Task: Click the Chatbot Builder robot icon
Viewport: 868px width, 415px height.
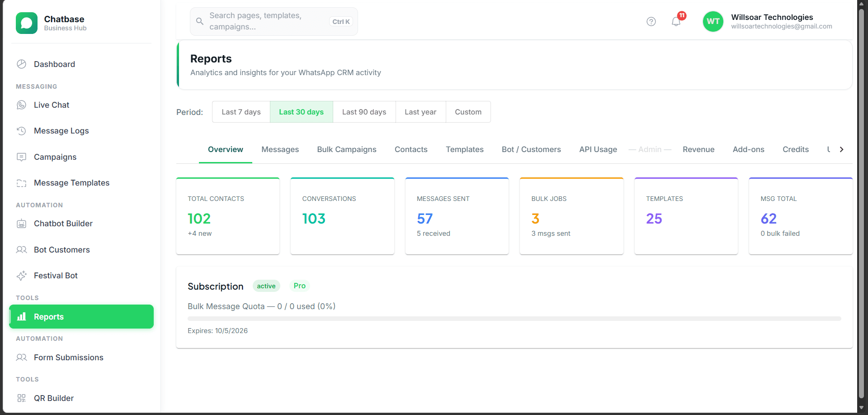Action: tap(21, 224)
